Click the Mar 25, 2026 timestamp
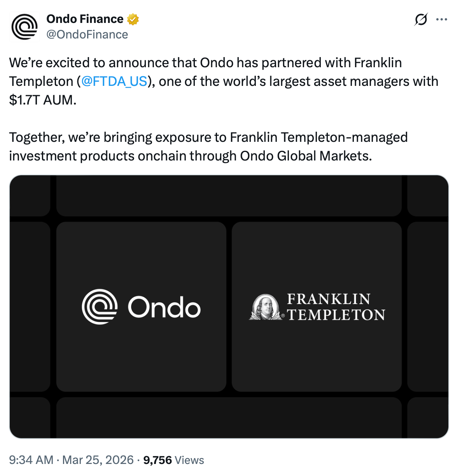Viewport: 455px width, 476px height. [x=97, y=460]
